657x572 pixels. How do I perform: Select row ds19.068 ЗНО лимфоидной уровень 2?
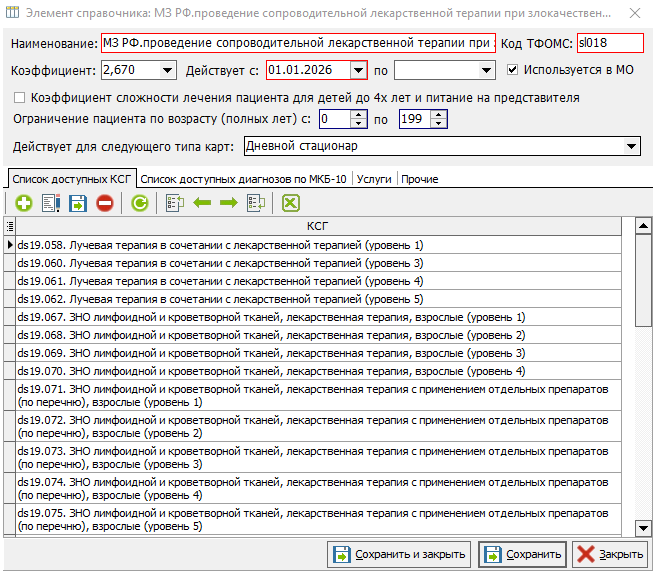tap(318, 335)
